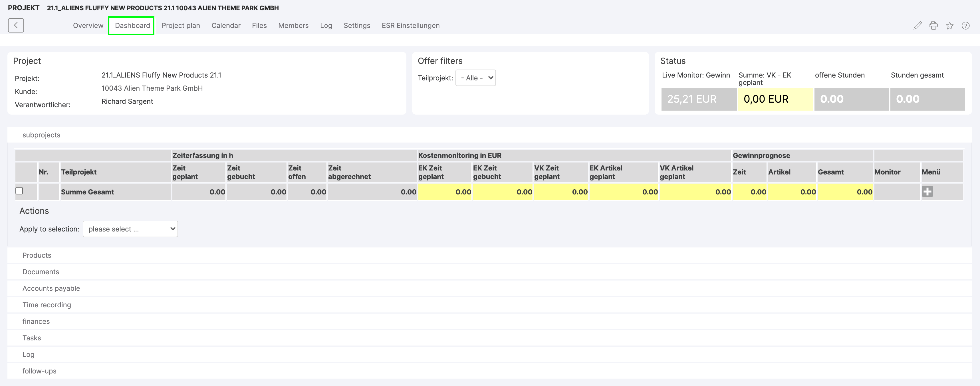Click project name 21.1_ALIENS Fluffy New Products 21.1

click(161, 75)
